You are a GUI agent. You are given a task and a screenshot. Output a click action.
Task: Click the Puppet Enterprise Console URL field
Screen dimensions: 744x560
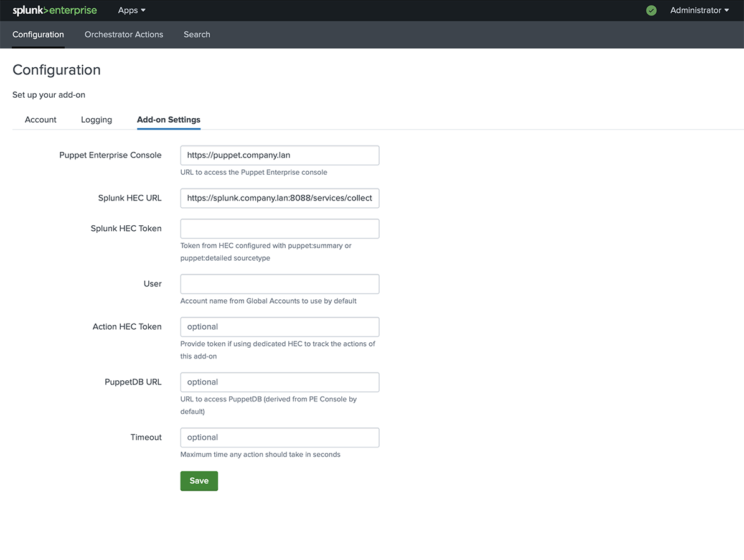point(280,155)
